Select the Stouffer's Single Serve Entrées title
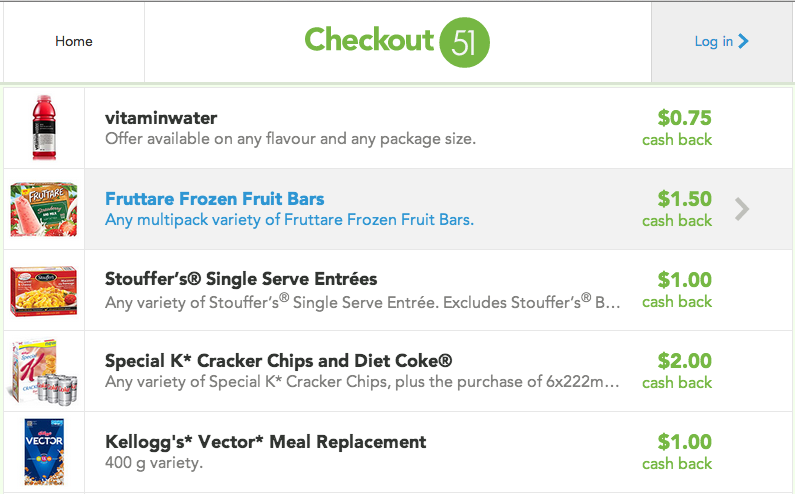795x494 pixels. (241, 279)
